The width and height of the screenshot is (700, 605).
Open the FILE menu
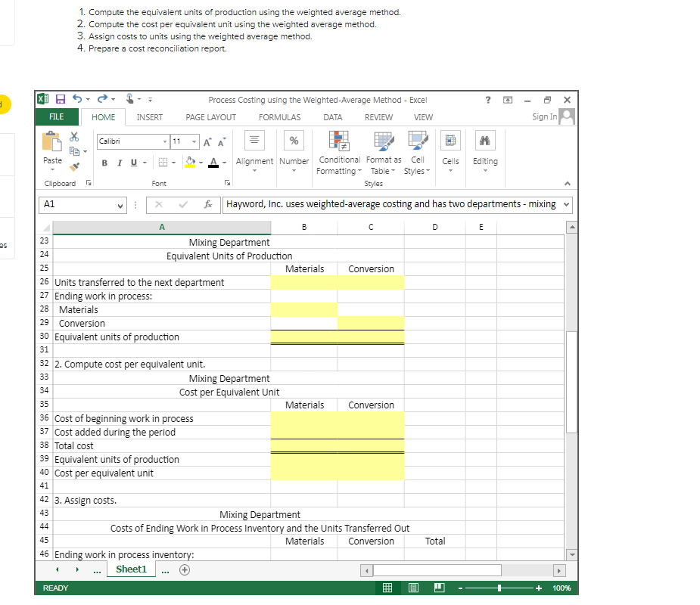click(56, 117)
